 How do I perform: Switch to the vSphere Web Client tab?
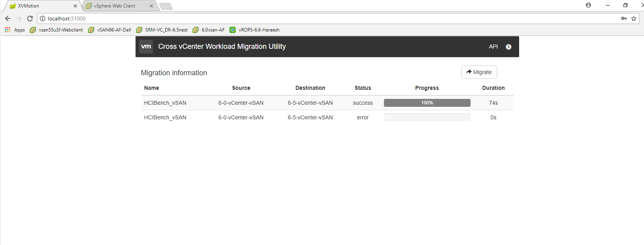click(114, 6)
